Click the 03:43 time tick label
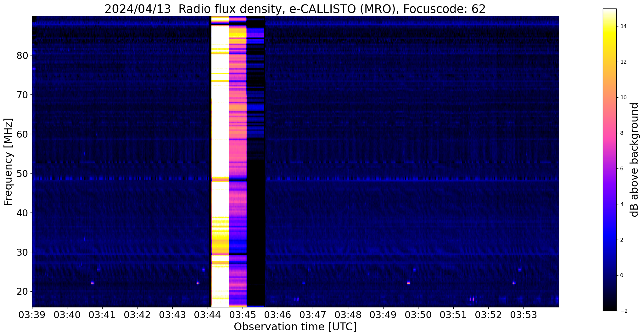This screenshot has height=336, width=644. (x=172, y=315)
